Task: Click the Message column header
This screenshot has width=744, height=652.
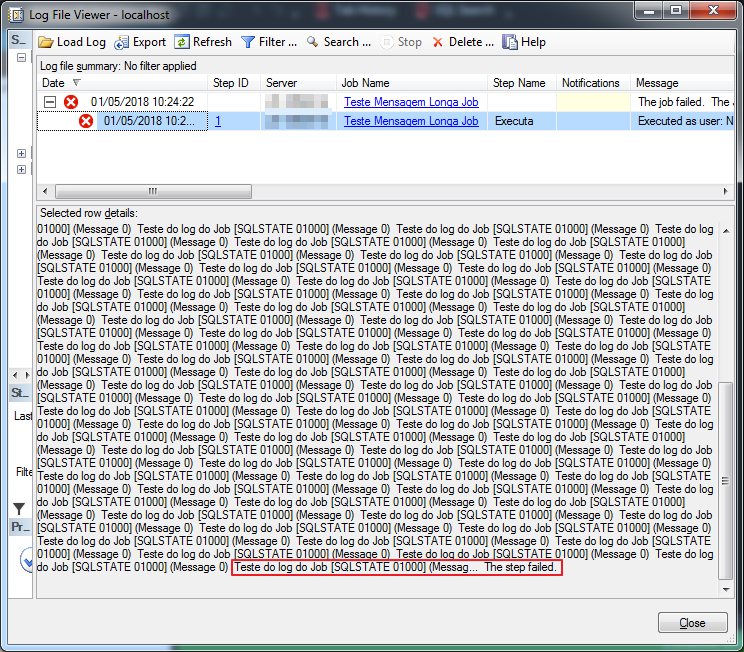Action: (682, 83)
